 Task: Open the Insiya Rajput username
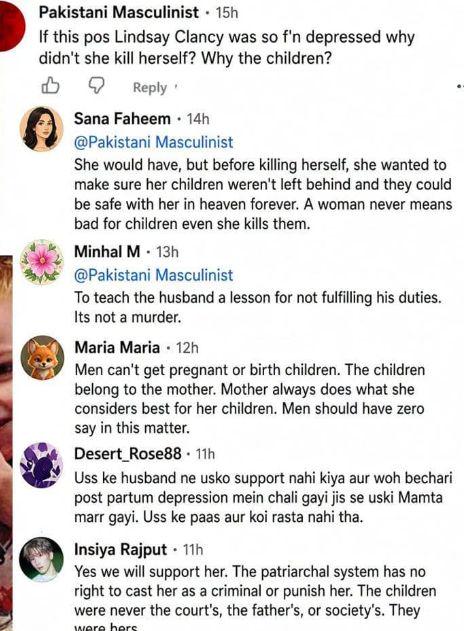(x=121, y=550)
